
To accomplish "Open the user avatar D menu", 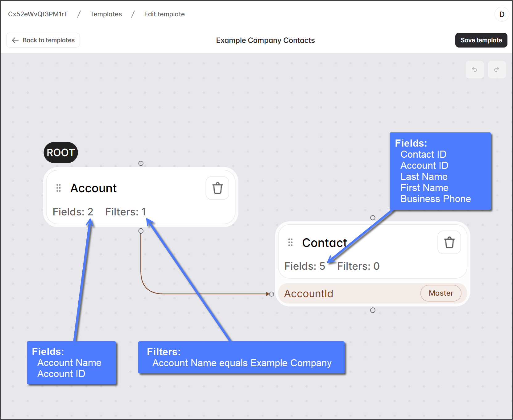I will point(502,14).
